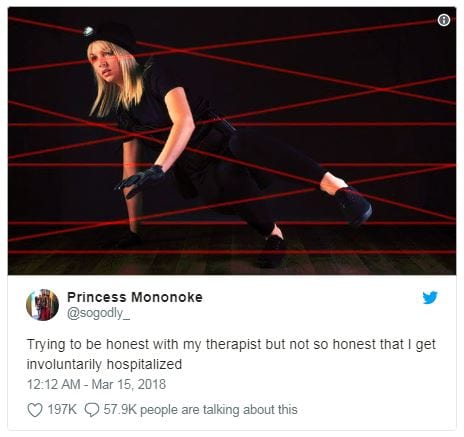Click the Princess Mononoke display name

pos(135,297)
